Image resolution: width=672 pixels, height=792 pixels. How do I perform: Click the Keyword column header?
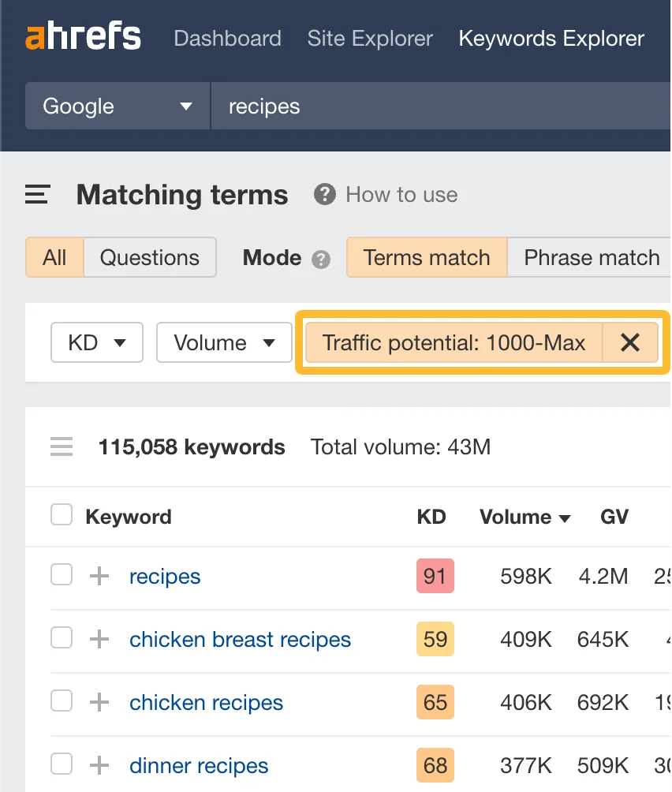(129, 517)
